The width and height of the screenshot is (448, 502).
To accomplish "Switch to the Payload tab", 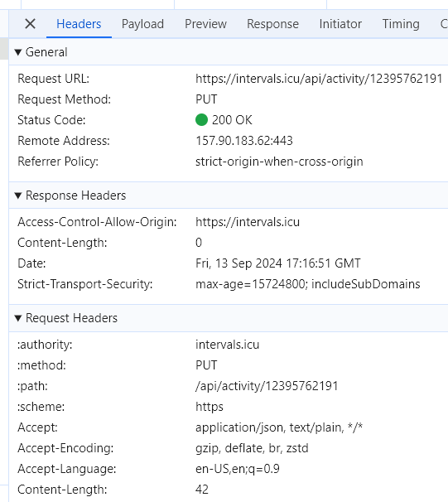I will tap(142, 24).
